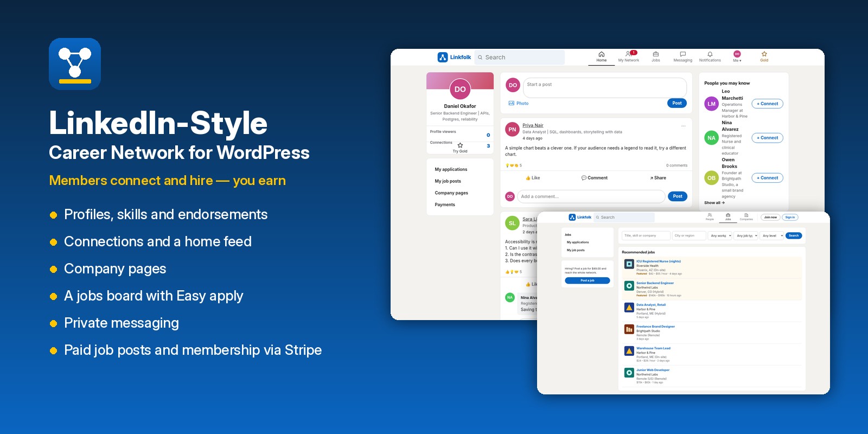Click the Brightpath Studio logo beside Freelance Brand Designer
The width and height of the screenshot is (868, 434).
629,329
